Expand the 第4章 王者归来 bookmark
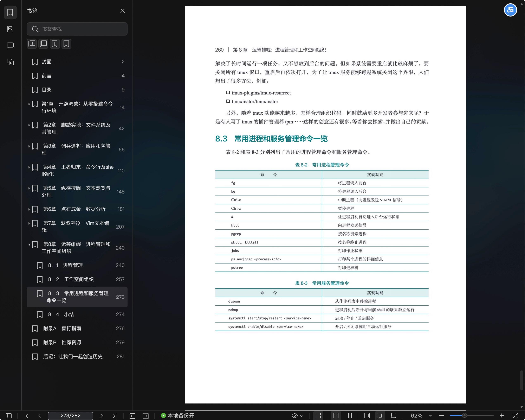 point(29,167)
